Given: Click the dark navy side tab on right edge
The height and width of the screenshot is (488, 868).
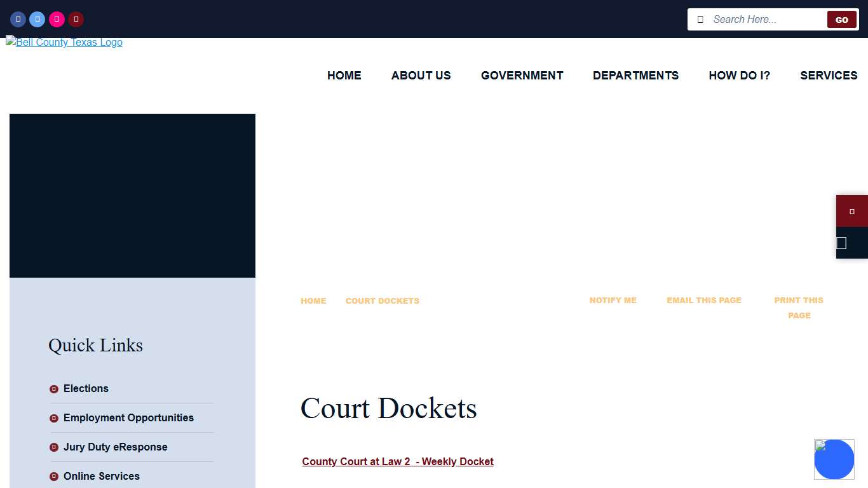Looking at the screenshot, I should (851, 243).
